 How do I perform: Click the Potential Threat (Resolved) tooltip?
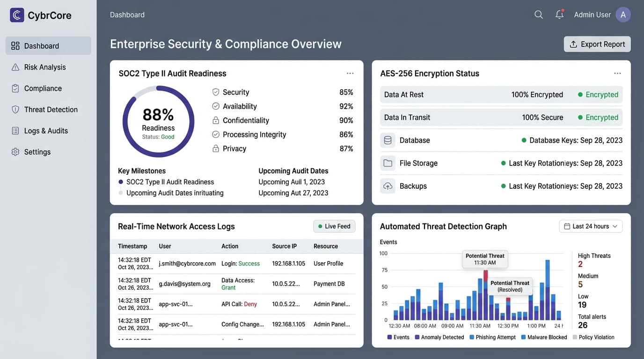click(510, 286)
